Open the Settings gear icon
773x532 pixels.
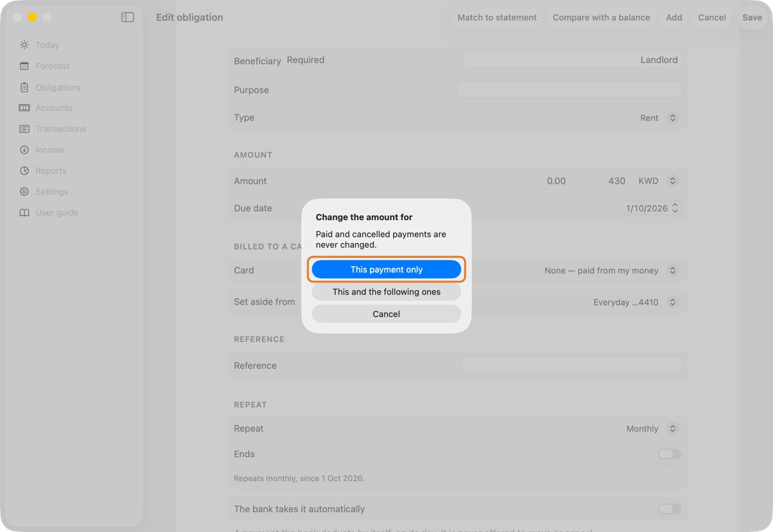[24, 192]
